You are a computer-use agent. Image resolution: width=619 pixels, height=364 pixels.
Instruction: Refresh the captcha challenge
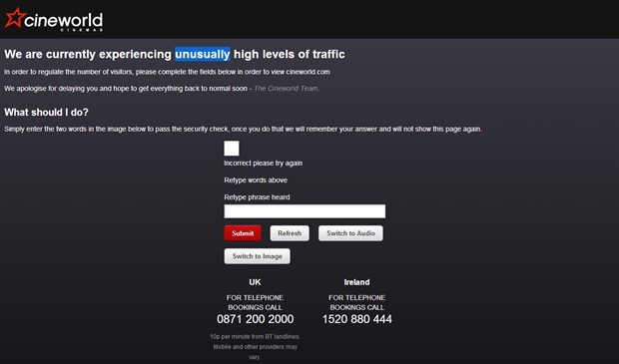(x=290, y=233)
